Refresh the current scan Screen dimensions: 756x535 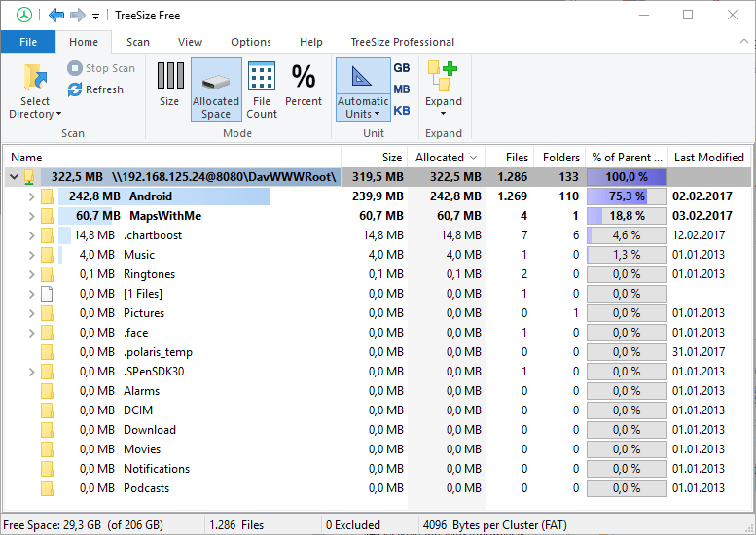95,89
